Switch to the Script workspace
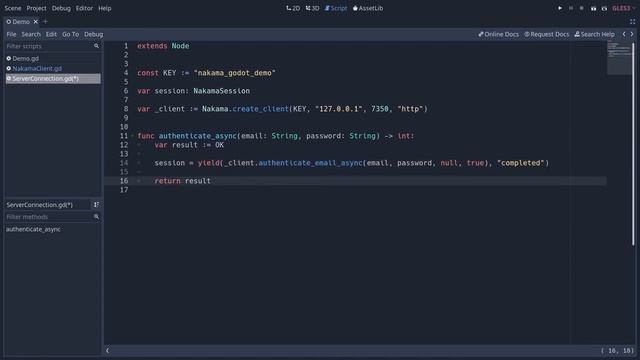 pos(336,8)
